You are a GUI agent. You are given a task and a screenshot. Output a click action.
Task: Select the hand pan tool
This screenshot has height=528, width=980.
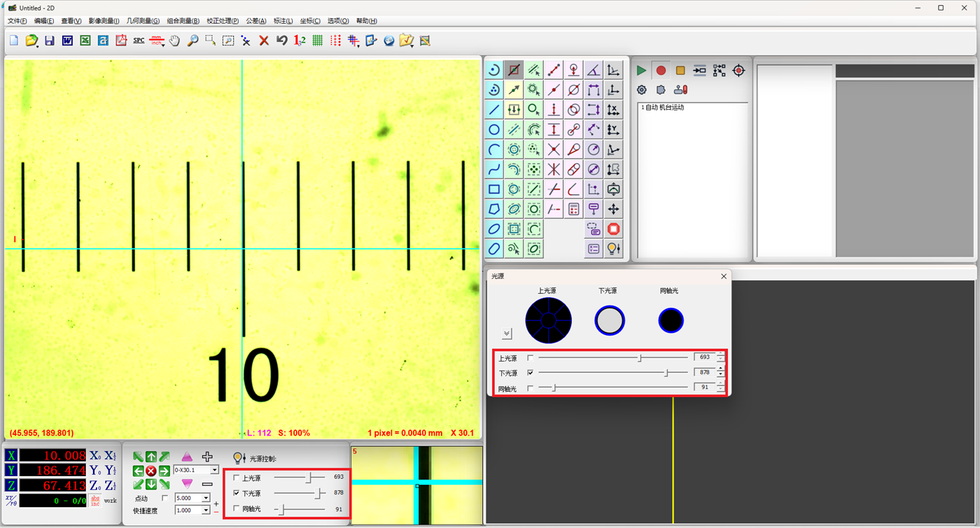click(x=174, y=41)
